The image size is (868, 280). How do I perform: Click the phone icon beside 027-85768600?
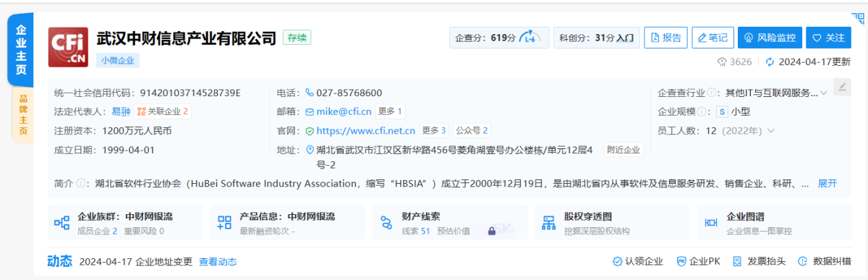(309, 93)
